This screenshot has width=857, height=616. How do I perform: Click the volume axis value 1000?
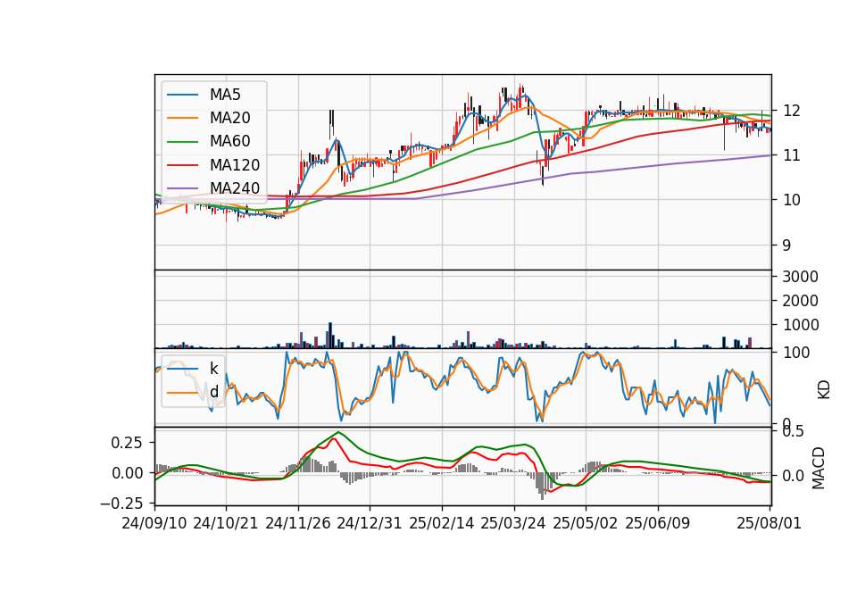(x=800, y=325)
